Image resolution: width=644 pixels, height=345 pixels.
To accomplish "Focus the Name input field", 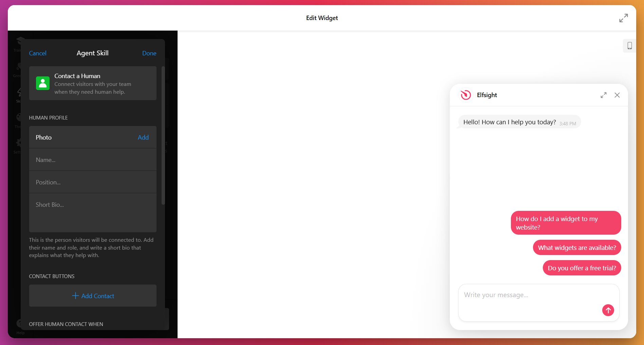I will point(92,160).
